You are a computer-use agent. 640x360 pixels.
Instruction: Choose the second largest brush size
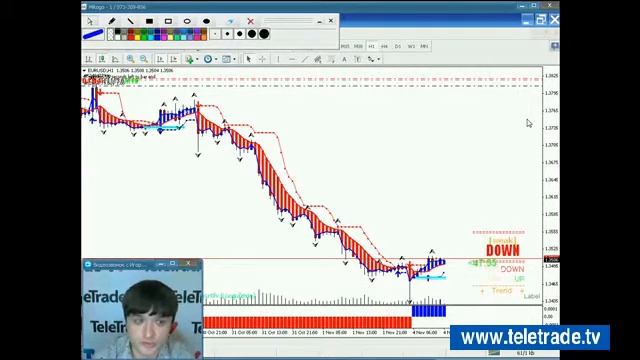coord(252,34)
